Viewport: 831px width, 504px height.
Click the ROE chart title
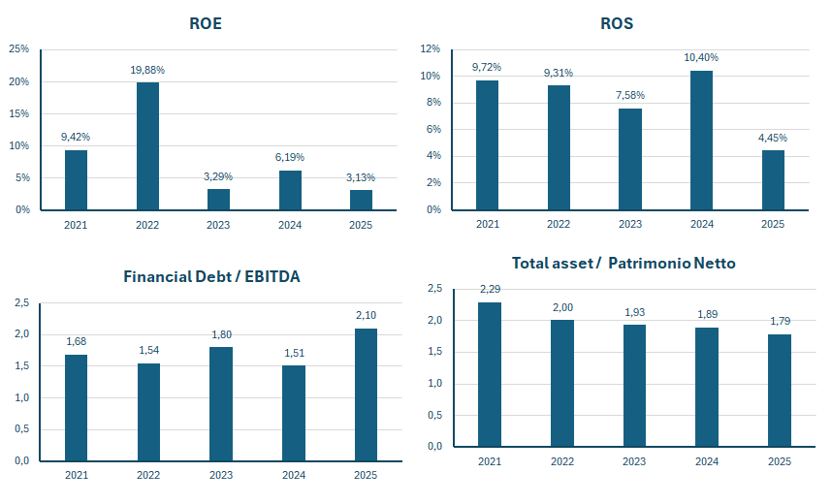206,23
